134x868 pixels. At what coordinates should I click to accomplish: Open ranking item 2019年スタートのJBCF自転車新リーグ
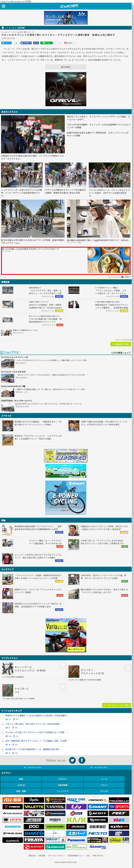pyautogui.click(x=33, y=749)
